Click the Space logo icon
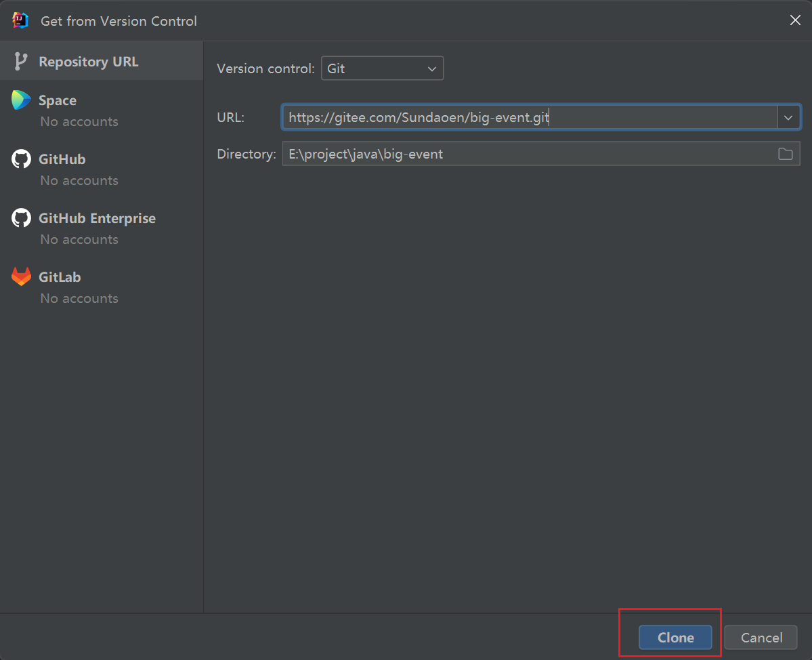Viewport: 812px width, 660px height. pos(21,100)
